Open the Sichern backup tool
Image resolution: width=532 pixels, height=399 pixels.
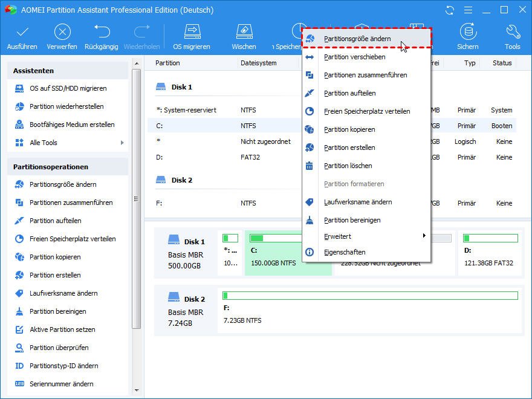[x=467, y=36]
